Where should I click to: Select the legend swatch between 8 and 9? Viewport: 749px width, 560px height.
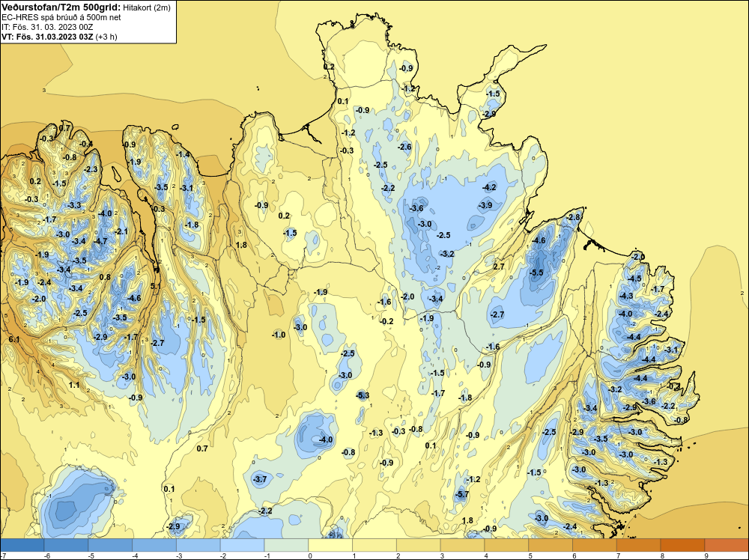pos(682,545)
